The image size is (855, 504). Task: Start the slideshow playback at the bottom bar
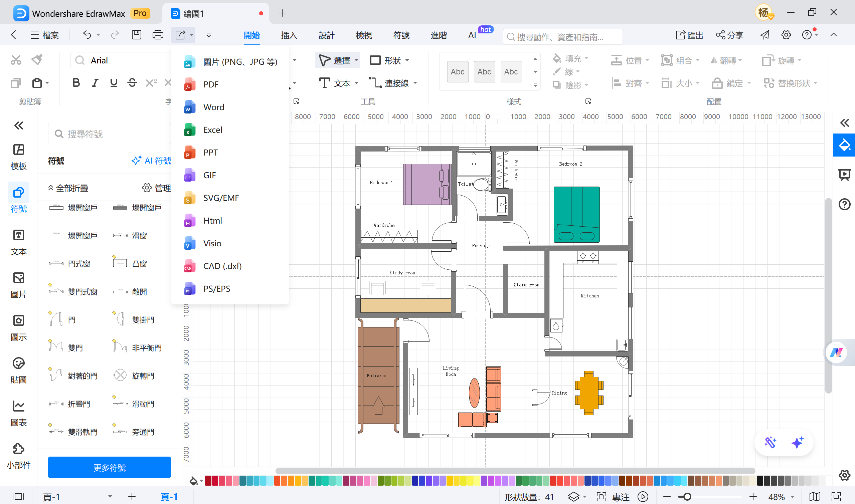coord(643,497)
